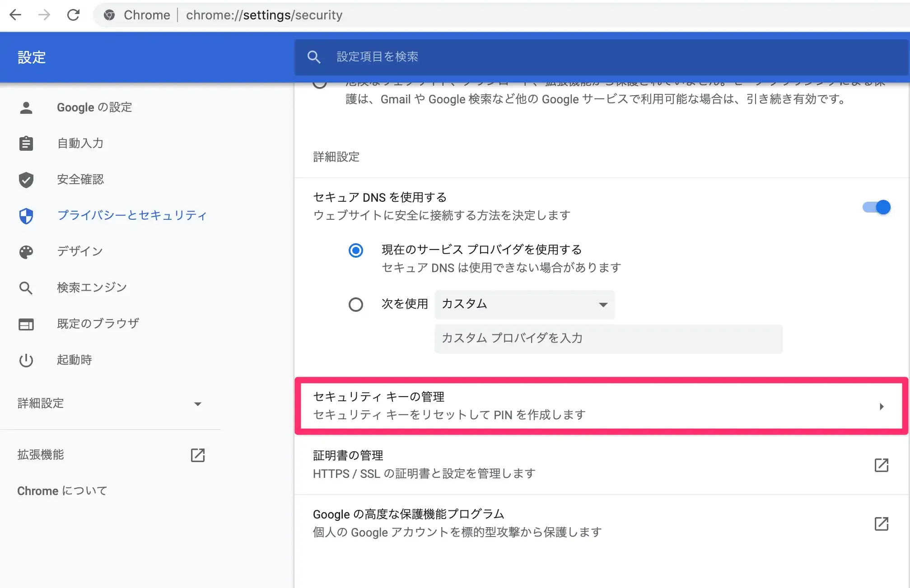Click the browser back arrow icon
The height and width of the screenshot is (588, 910).
click(15, 15)
